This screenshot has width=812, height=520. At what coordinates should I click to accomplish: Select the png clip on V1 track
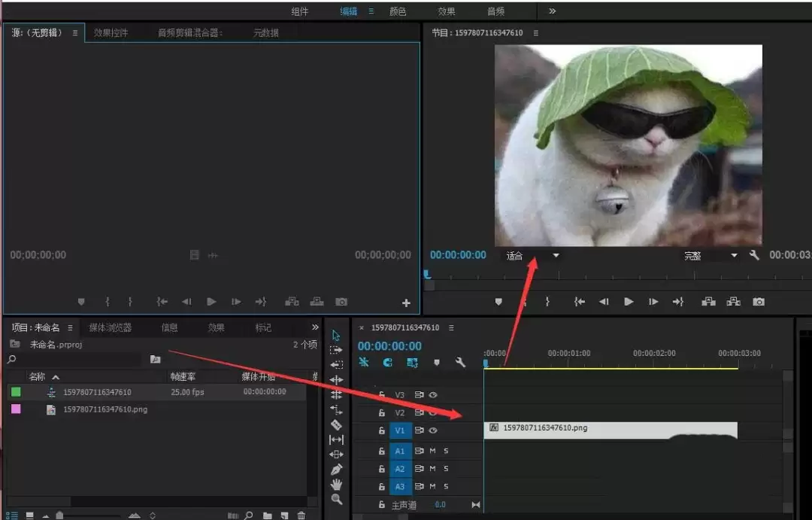(x=611, y=430)
